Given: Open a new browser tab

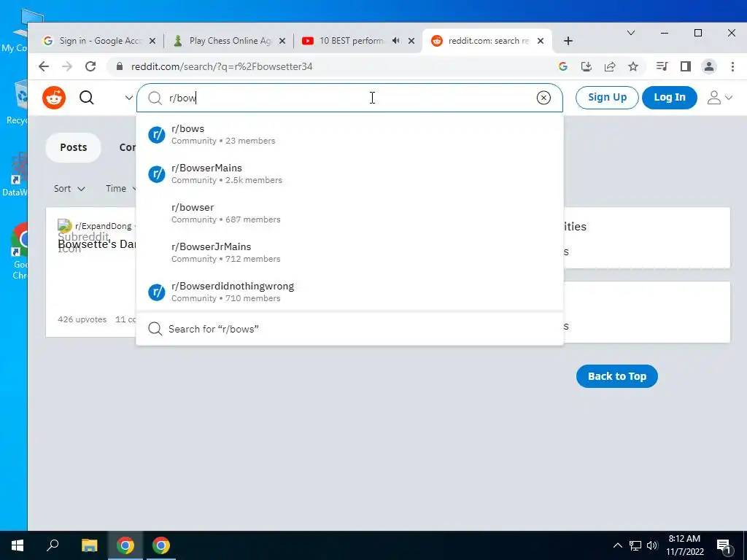Looking at the screenshot, I should click(x=568, y=41).
